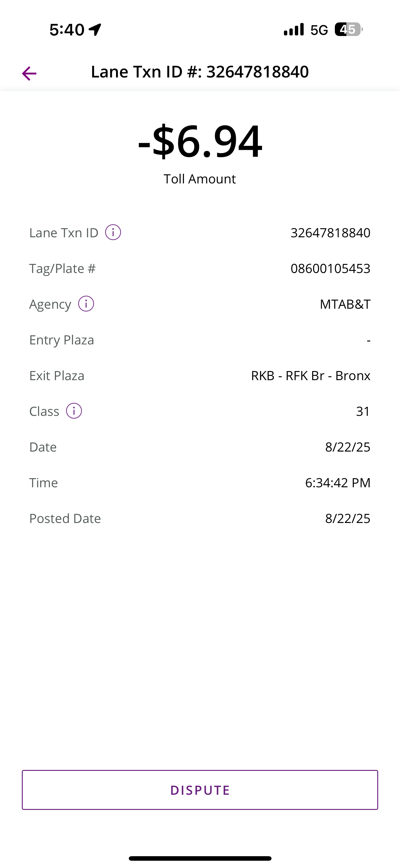Show the Class info tooltip
Screen dimensions: 400x868
coord(74,411)
